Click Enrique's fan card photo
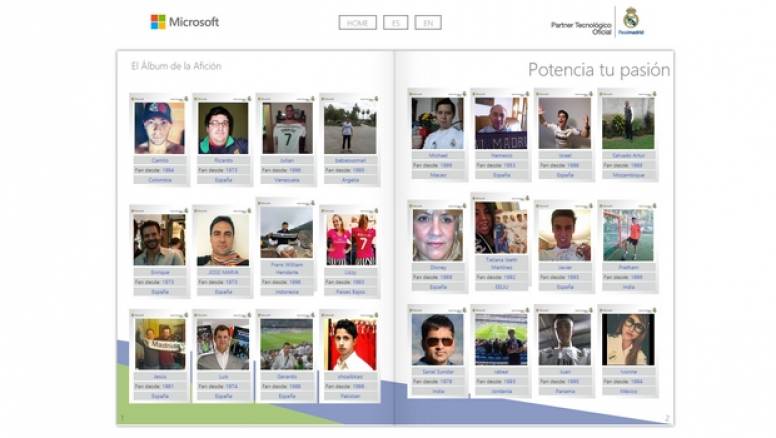Viewport: 776px width, 438px height. pyautogui.click(x=159, y=240)
